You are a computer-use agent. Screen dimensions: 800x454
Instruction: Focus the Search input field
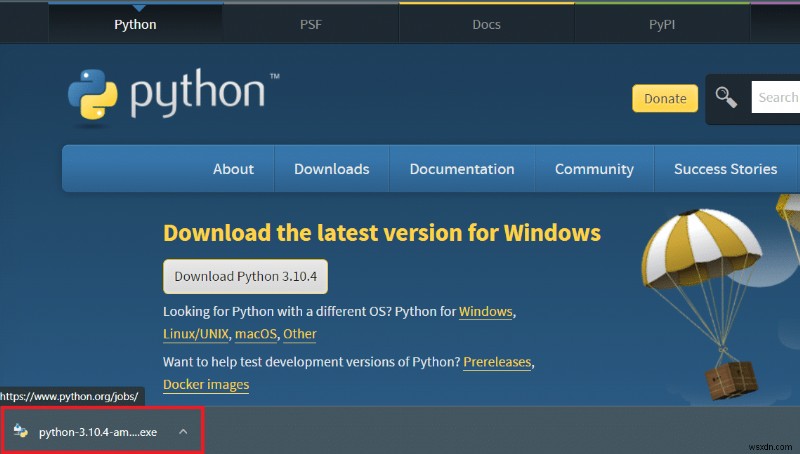pos(776,97)
